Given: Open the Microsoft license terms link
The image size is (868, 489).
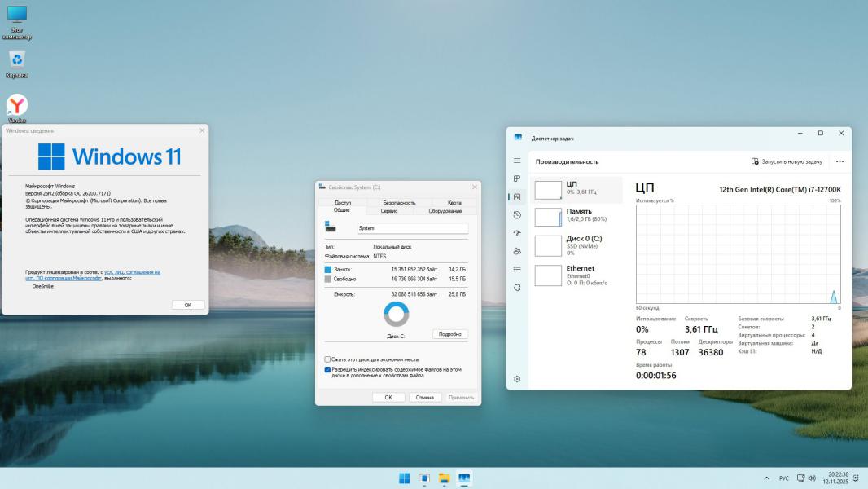Looking at the screenshot, I should 132,272.
